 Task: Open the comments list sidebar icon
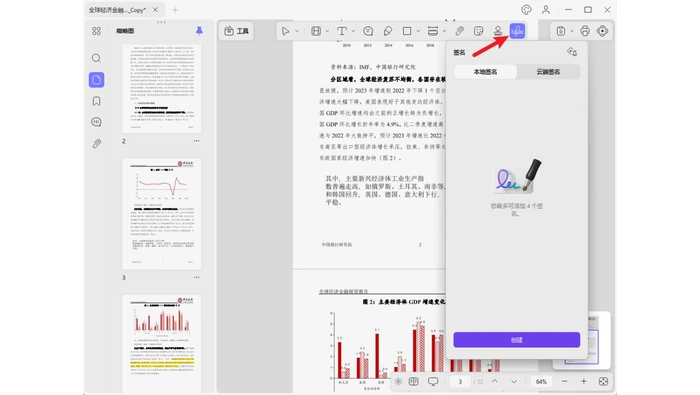[x=96, y=122]
